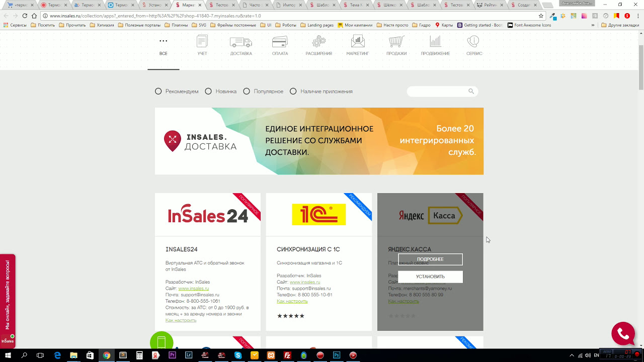Select the Популярное radio filter

tap(247, 92)
